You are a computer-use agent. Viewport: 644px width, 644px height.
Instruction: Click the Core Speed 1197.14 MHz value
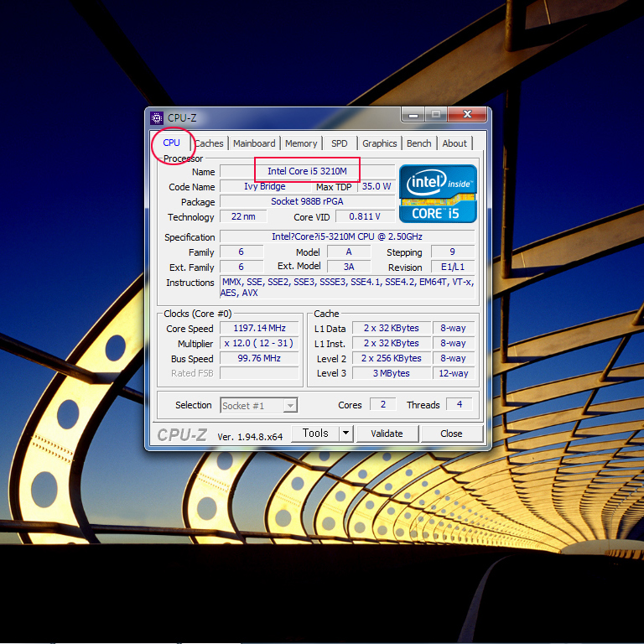coord(259,328)
